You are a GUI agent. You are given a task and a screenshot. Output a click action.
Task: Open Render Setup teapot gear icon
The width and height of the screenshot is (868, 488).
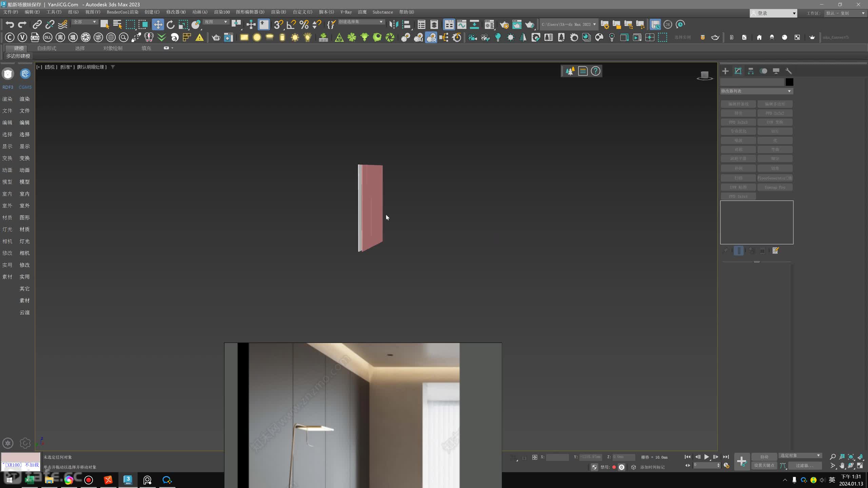(x=504, y=24)
